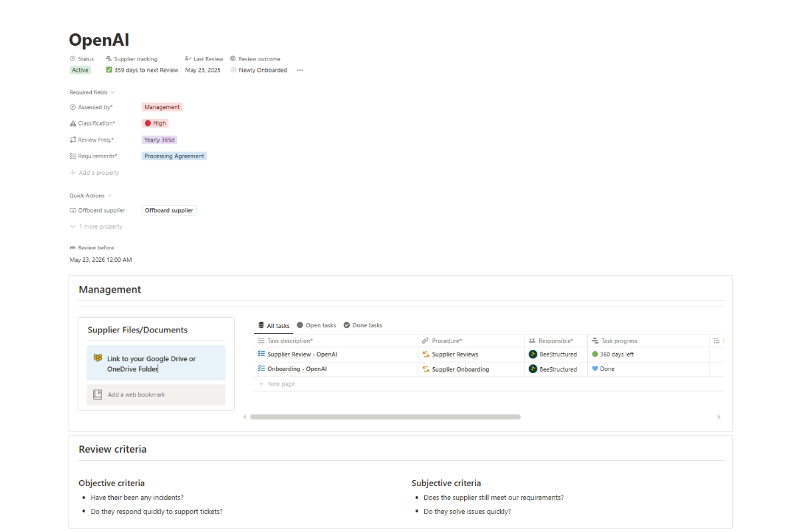Collapse the Required fields section
Viewport: 798px width, 532px height.
[x=92, y=92]
